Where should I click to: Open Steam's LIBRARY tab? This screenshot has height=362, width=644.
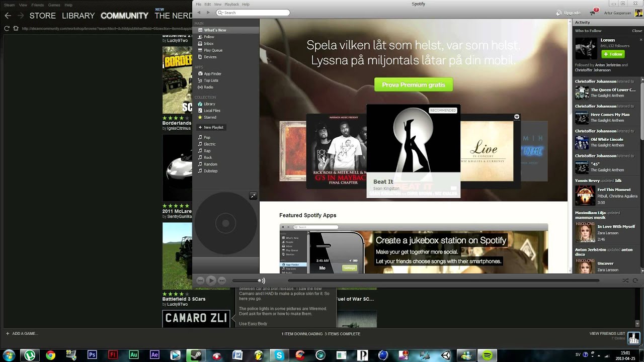78,16
